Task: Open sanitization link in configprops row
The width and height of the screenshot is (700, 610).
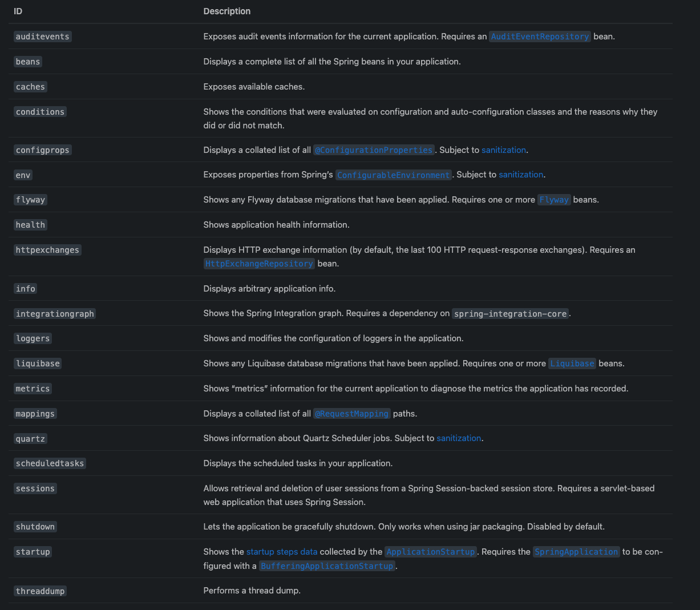Action: click(504, 150)
